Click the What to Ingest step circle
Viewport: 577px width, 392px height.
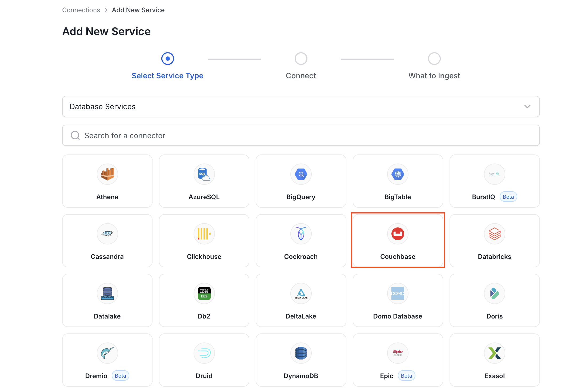point(434,59)
